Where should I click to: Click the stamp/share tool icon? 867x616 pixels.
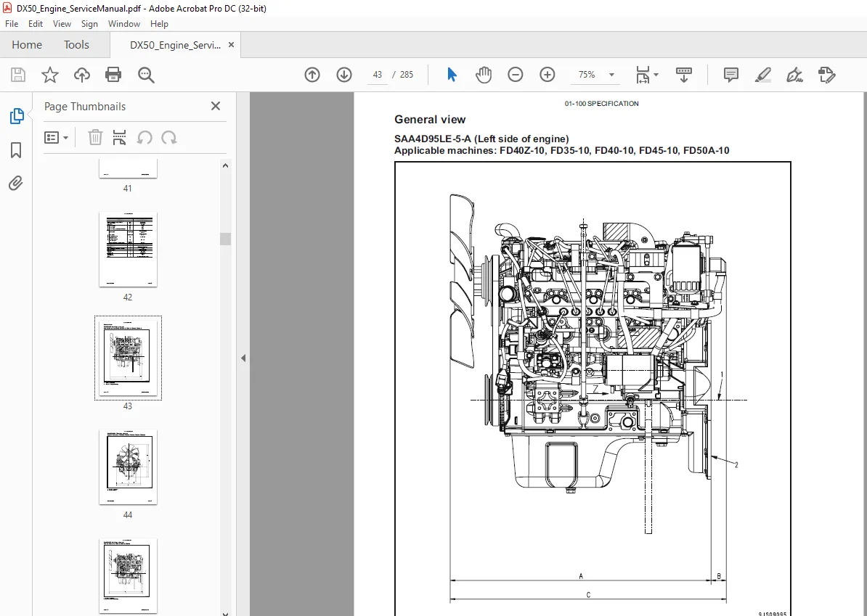(826, 75)
